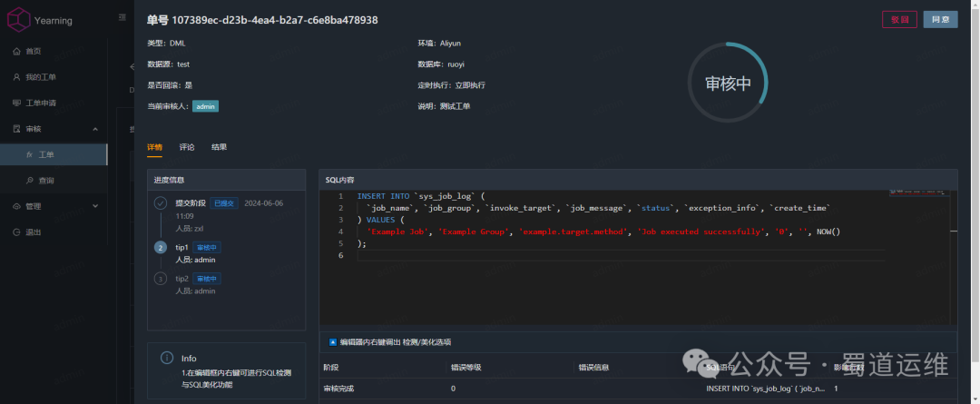Screen dimensions: 980x404
Task: Click the icon beside 管理 menu
Action: 17,206
